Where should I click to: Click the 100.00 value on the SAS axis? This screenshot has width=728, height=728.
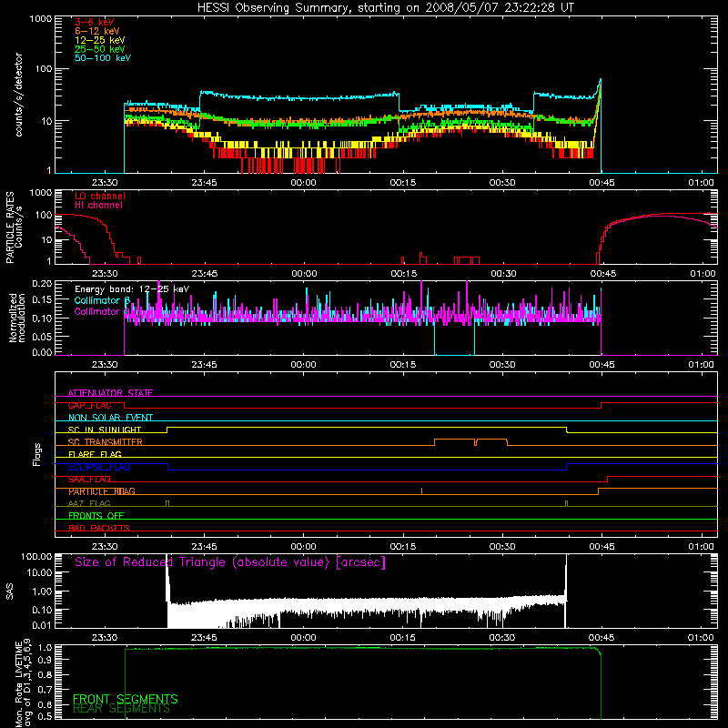point(36,556)
